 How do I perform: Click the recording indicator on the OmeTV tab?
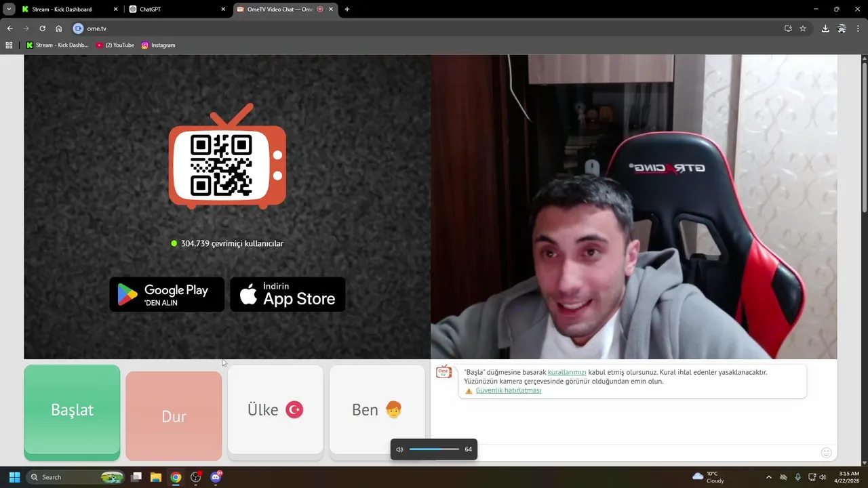pyautogui.click(x=320, y=9)
